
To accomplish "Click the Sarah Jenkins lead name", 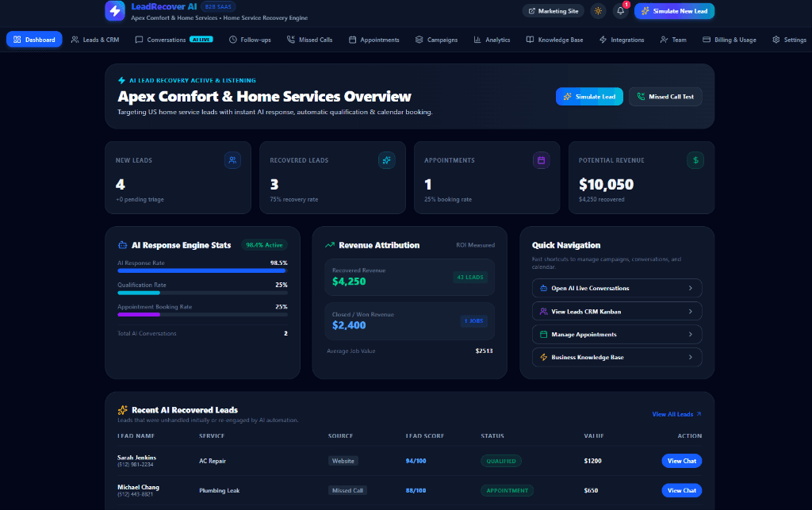I will pyautogui.click(x=136, y=458).
